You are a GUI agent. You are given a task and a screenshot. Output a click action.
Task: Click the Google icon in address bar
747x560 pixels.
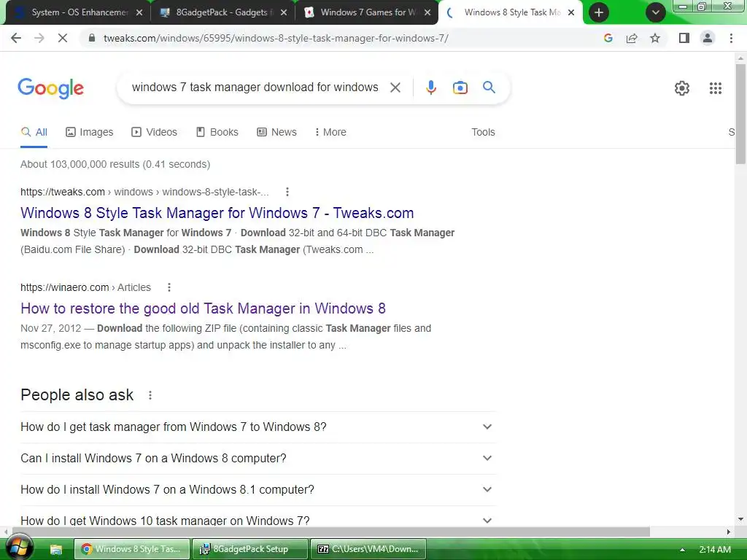608,38
